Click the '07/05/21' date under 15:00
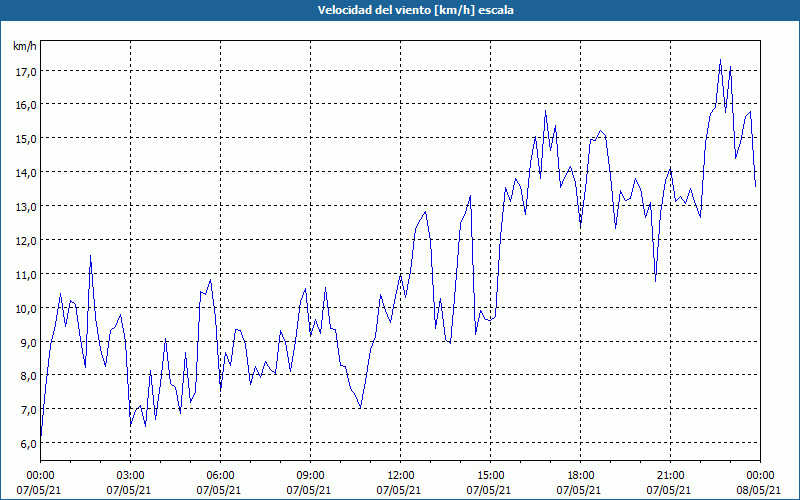The height and width of the screenshot is (500, 800). 489,490
